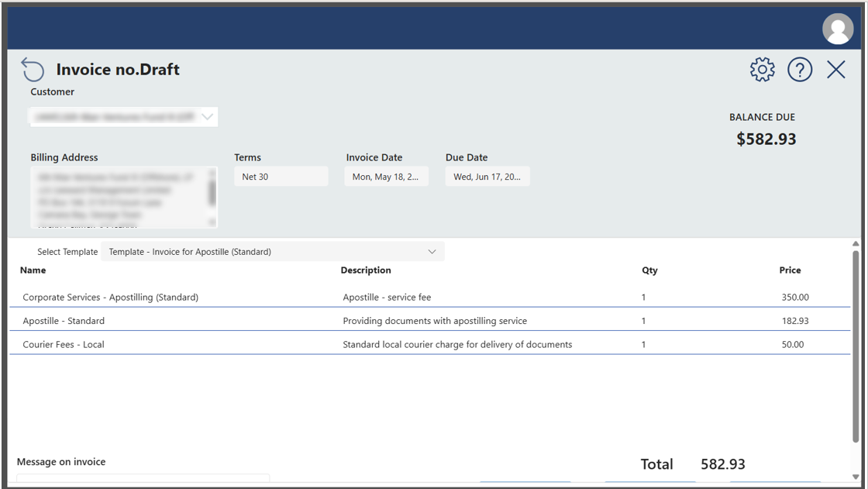Click the Total 582.93 value
Viewport: 868px width, 489px height.
[x=723, y=464]
